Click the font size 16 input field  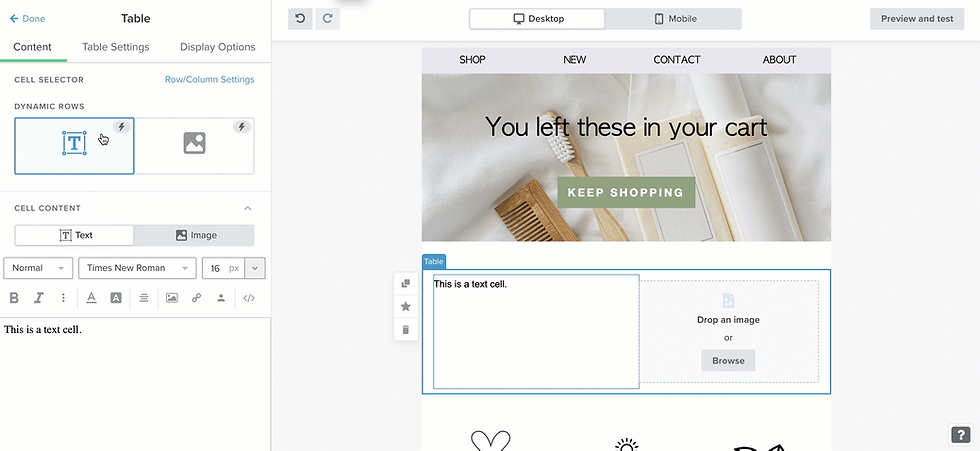(223, 268)
